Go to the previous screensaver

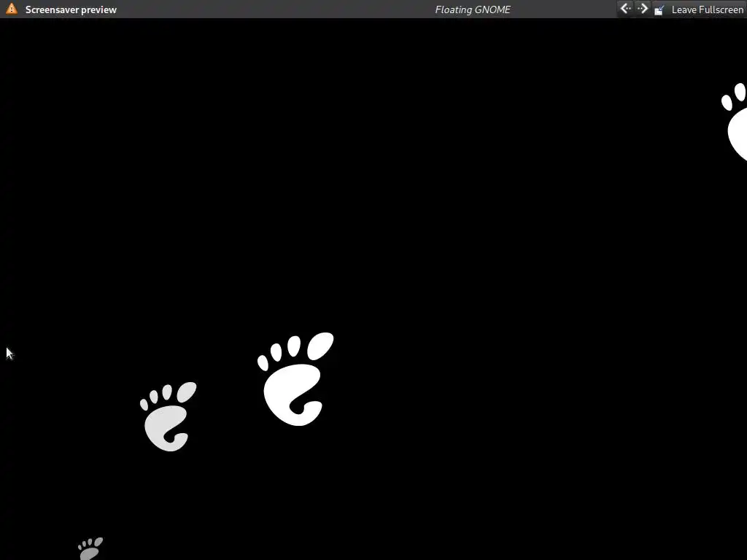point(625,9)
